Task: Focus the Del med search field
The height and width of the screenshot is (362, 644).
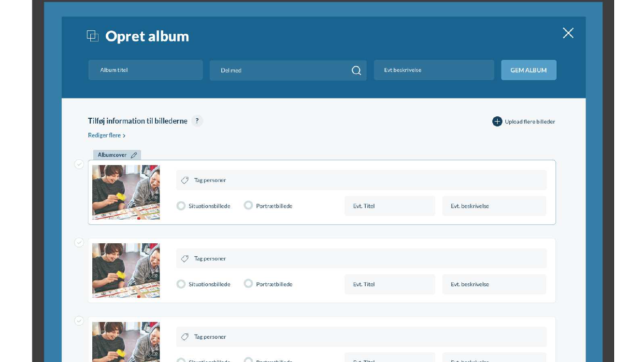Action: 288,70
